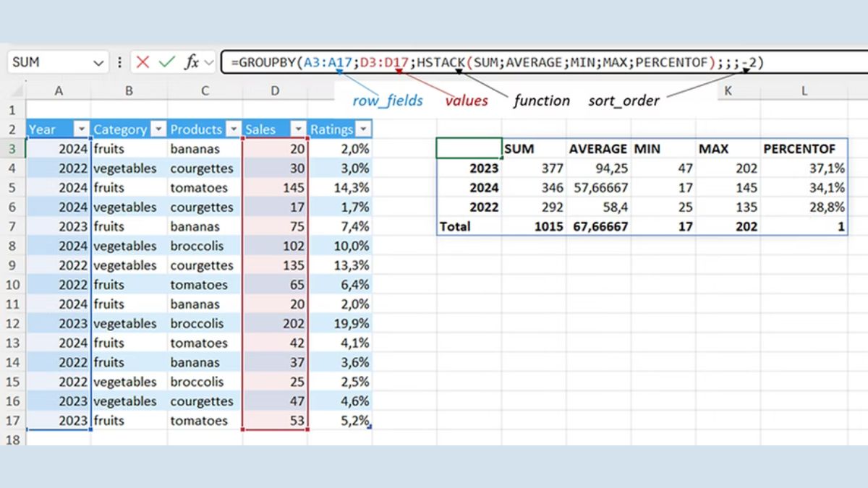Select the percent cell 34,1%

tap(804, 188)
